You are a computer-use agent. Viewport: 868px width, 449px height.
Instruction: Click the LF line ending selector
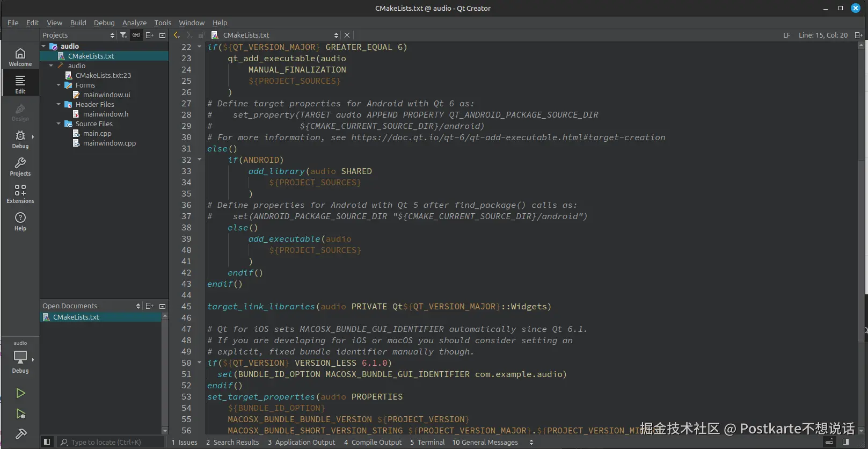[x=786, y=35]
